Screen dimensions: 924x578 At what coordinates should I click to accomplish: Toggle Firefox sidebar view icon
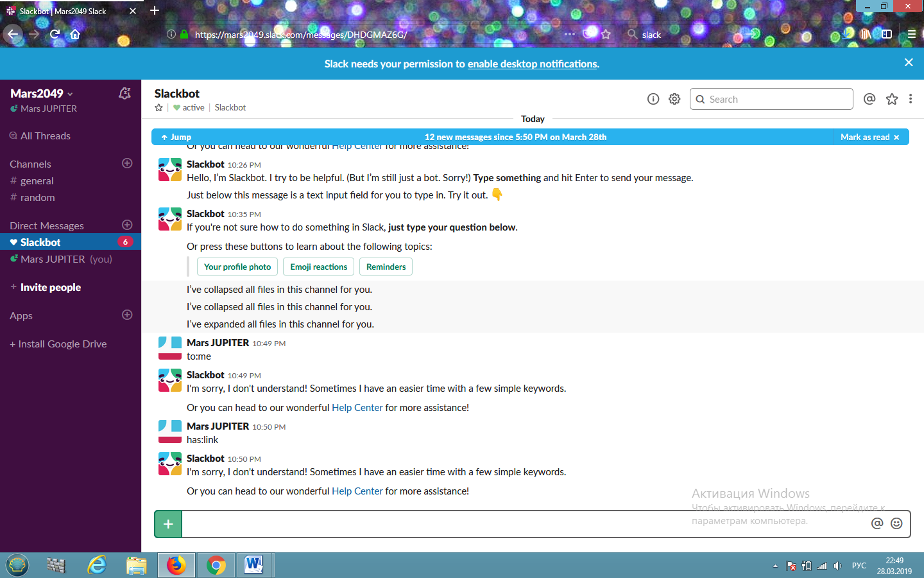click(887, 34)
